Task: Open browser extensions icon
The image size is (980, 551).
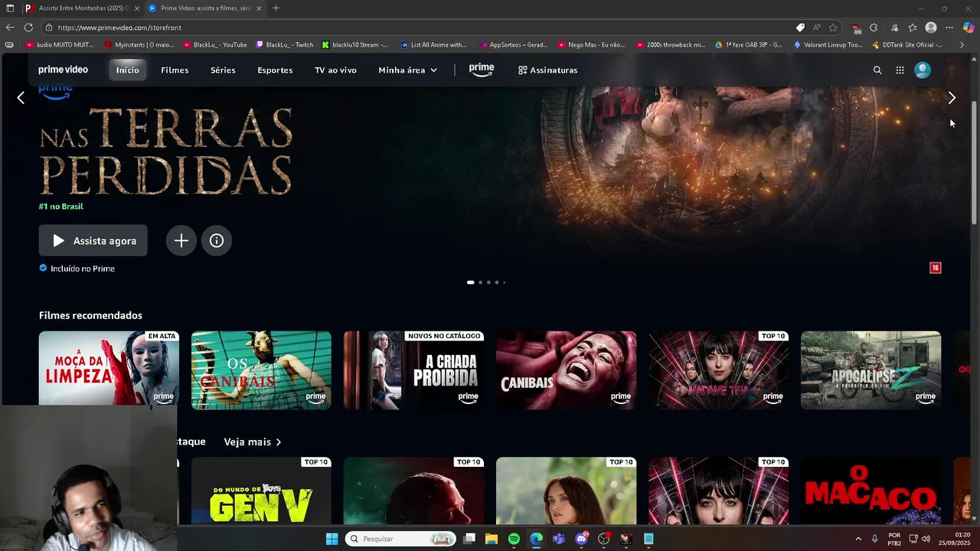Action: click(x=874, y=28)
